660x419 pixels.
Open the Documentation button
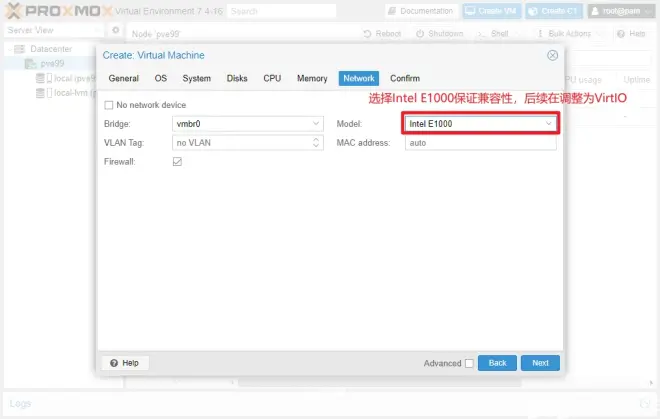[421, 11]
